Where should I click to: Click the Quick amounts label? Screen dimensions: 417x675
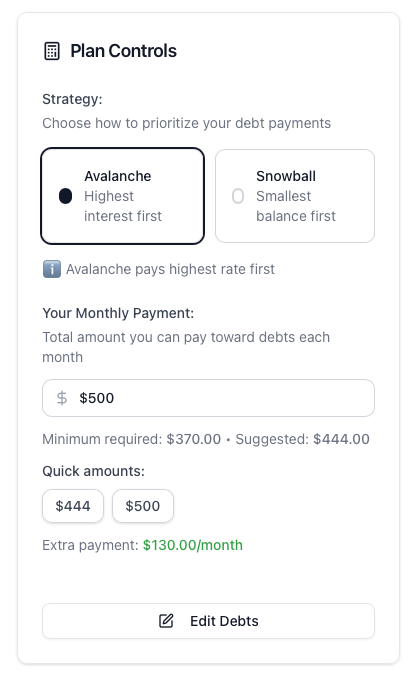tap(93, 471)
